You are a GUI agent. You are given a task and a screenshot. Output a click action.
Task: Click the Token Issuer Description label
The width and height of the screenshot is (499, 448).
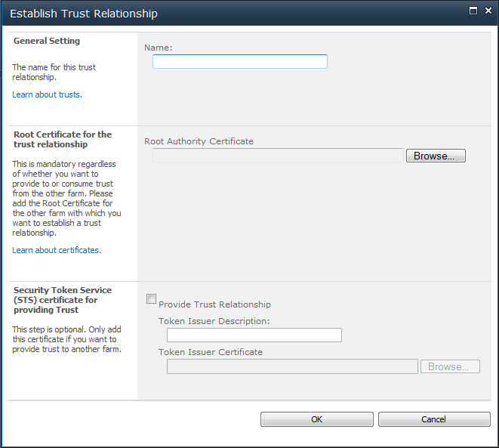(214, 321)
